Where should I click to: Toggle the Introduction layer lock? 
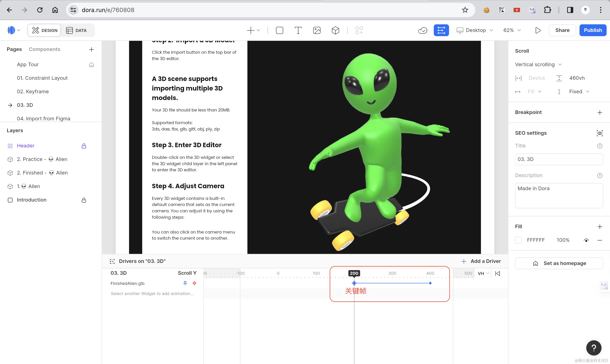pos(84,200)
